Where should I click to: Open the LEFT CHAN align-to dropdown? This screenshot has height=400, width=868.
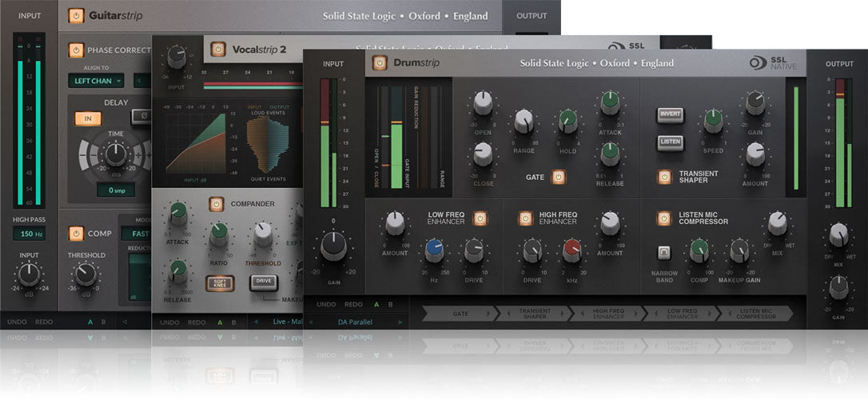pos(96,81)
